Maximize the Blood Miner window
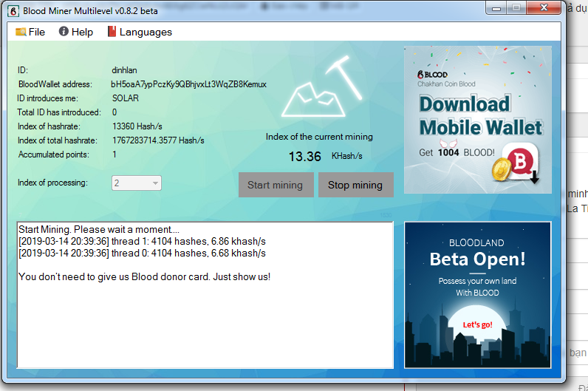Image resolution: width=588 pixels, height=391 pixels. pyautogui.click(x=516, y=8)
